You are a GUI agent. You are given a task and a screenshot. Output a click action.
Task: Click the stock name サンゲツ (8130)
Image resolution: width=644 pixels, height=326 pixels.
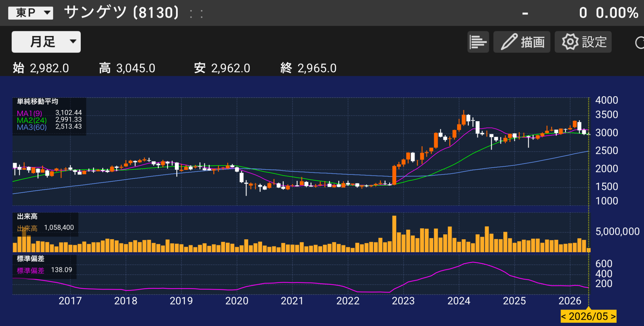121,13
